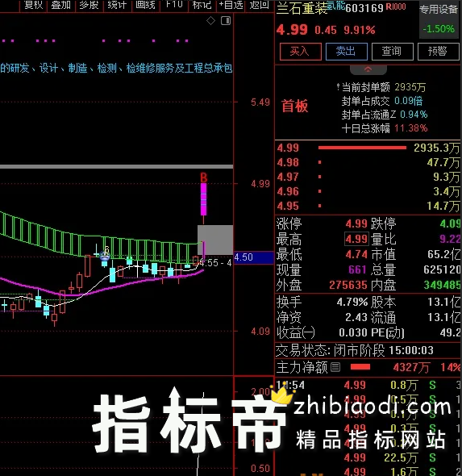Click the 总量 625120 value
The image size is (462, 476).
[443, 269]
